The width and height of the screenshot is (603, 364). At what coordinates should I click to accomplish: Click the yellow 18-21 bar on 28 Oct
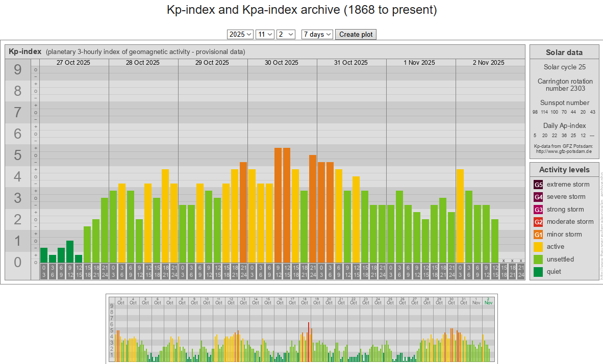165,216
